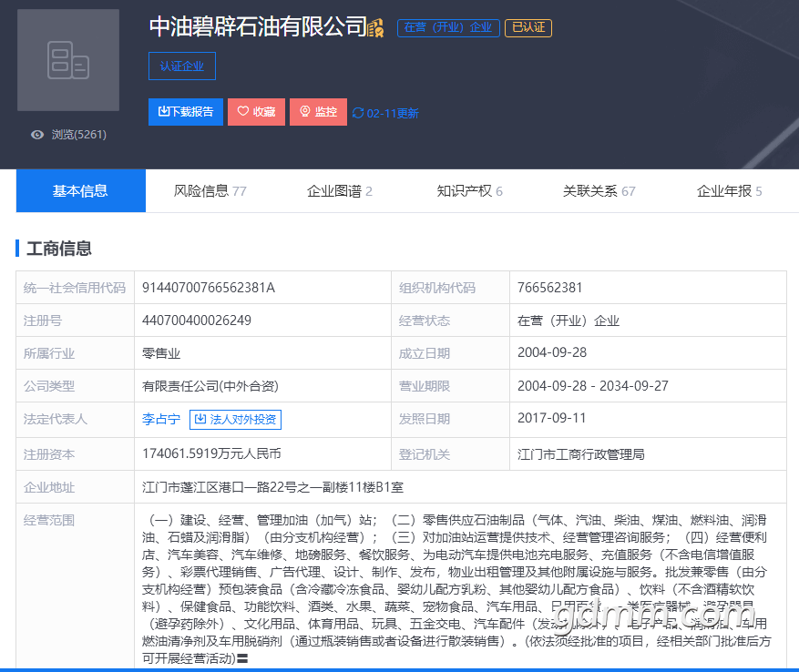Viewport: 799px width, 672px height.
Task: Click the 零售业 industry value
Action: [161, 353]
